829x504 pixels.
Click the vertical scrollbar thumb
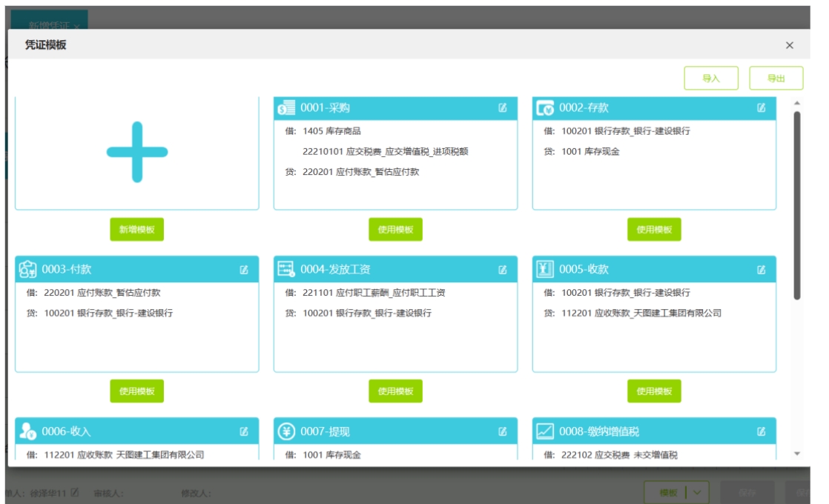point(797,205)
